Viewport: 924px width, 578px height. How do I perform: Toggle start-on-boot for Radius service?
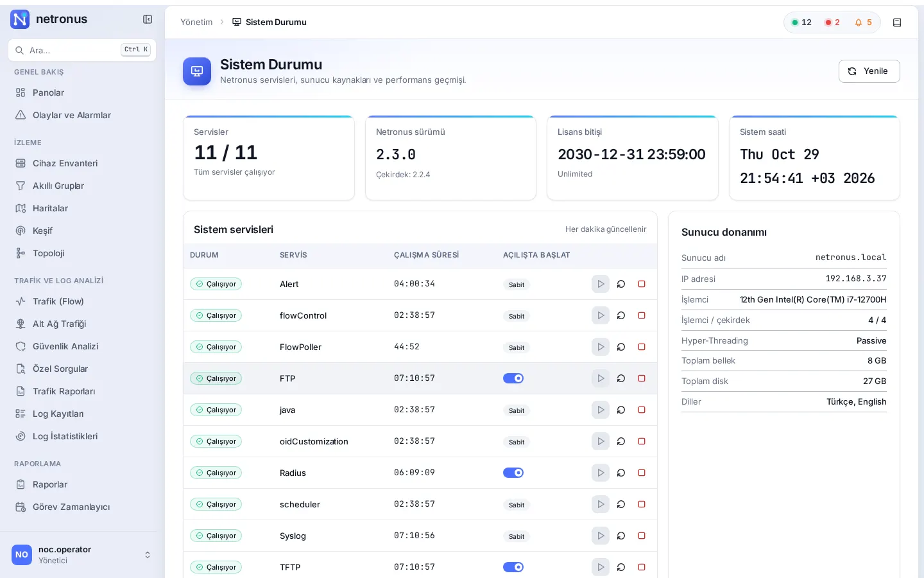click(513, 473)
